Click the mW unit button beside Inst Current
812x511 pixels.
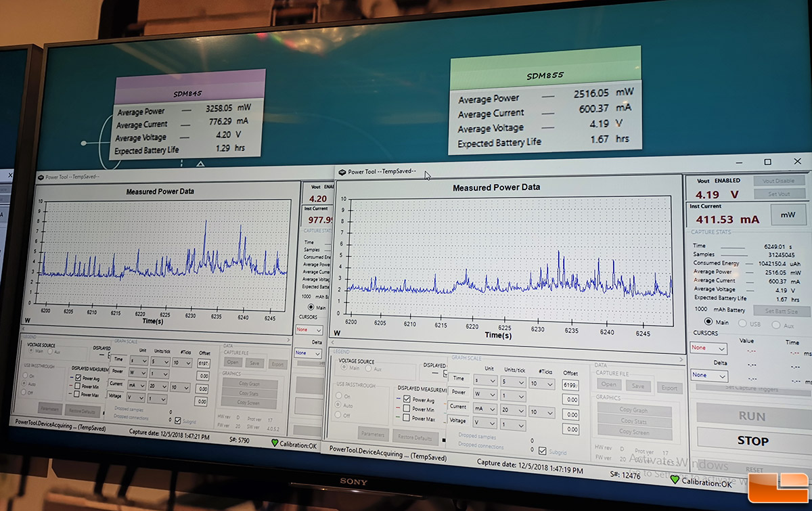(788, 215)
